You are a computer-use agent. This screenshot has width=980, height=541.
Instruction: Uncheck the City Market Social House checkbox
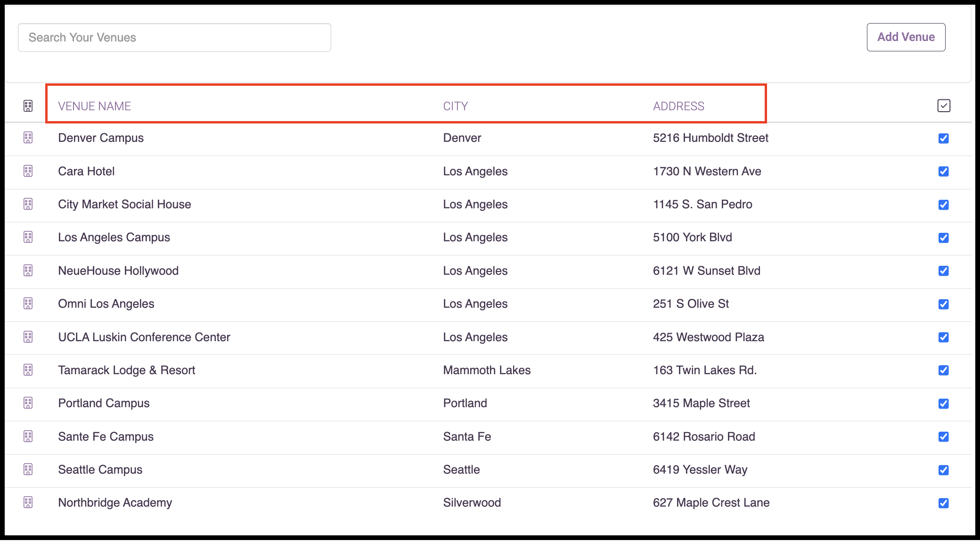click(x=943, y=205)
